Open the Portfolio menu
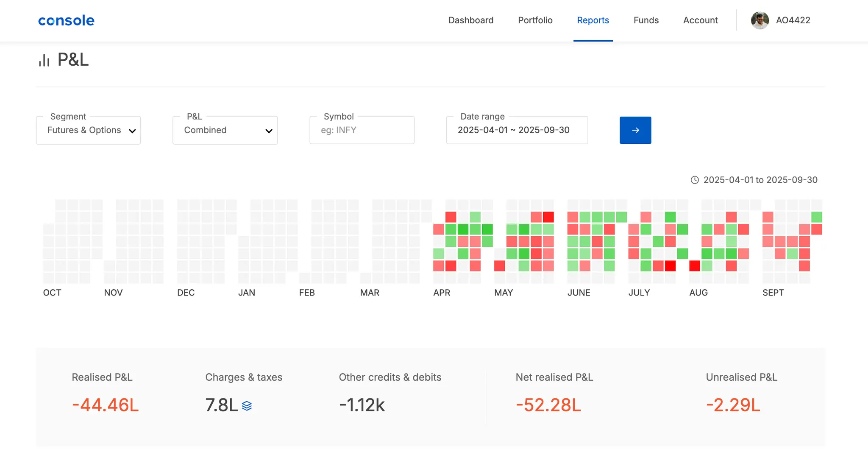The image size is (868, 455). pos(535,20)
